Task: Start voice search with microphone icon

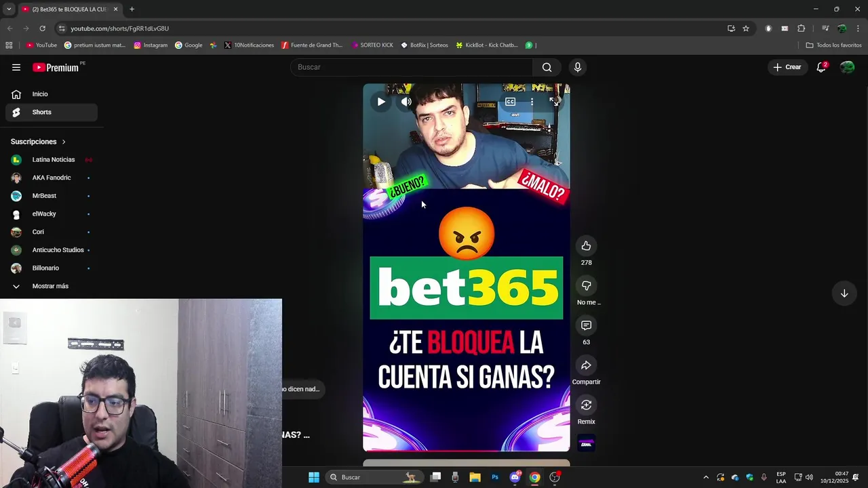Action: click(578, 67)
